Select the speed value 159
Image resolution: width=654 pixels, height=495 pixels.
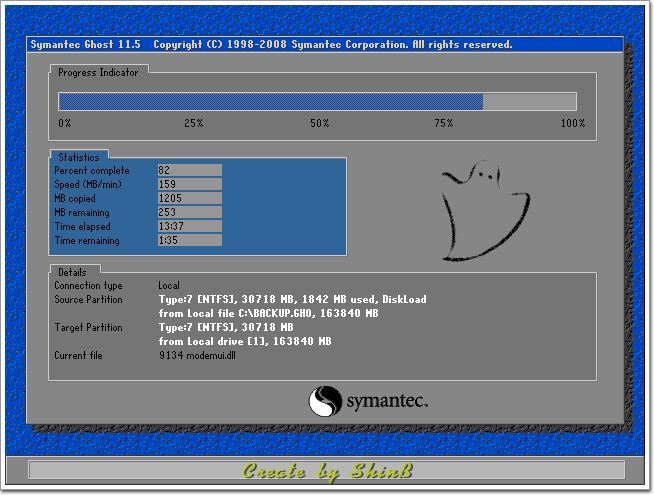click(x=190, y=184)
